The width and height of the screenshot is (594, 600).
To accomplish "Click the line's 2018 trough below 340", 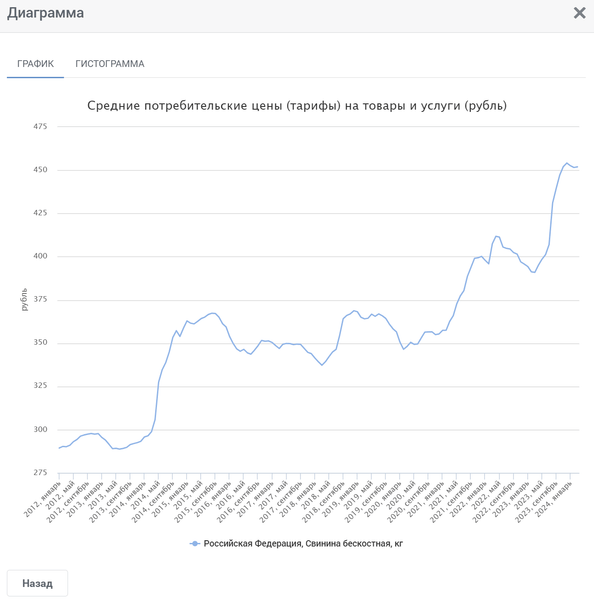I will coord(322,365).
